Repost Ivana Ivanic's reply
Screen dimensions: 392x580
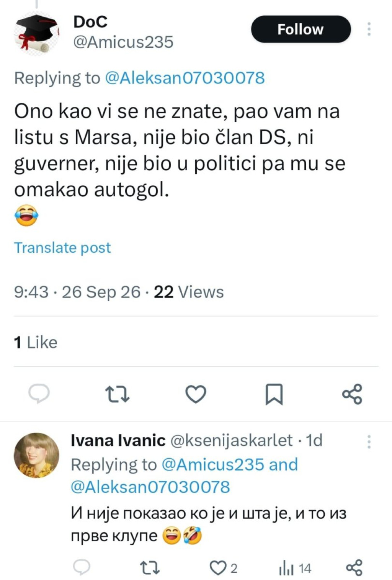[x=150, y=568]
